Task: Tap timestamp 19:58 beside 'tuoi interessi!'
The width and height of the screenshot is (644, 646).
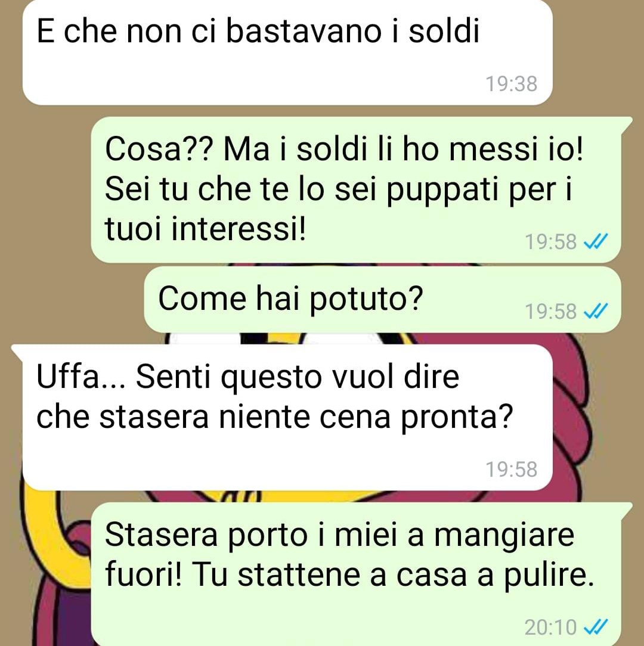Action: coord(550,241)
